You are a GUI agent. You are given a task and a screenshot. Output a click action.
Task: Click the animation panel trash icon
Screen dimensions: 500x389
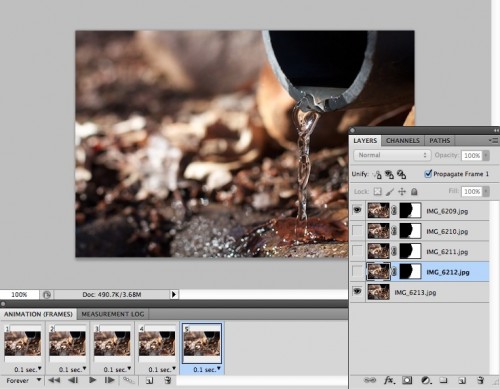168,380
